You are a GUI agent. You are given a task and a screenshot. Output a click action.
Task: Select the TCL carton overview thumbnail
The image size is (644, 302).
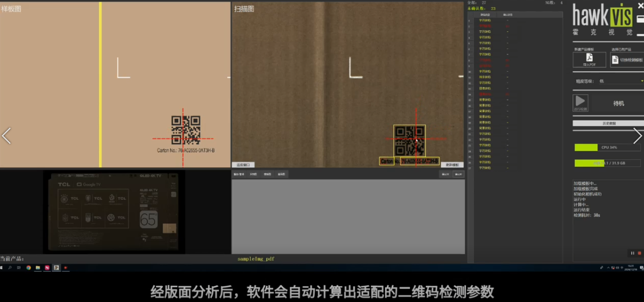click(114, 212)
